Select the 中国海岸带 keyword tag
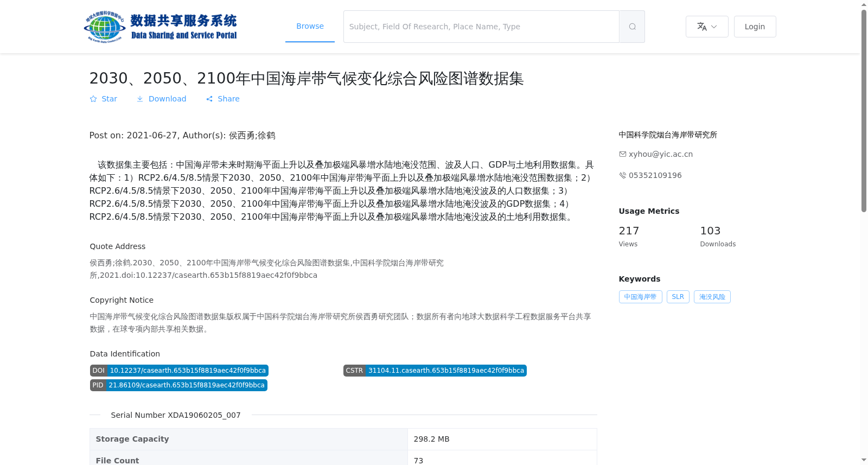Image resolution: width=868 pixels, height=465 pixels. [640, 297]
